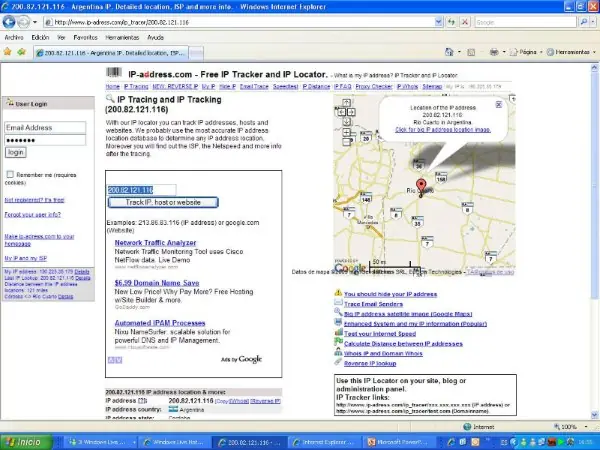Click the map pan up arrow
Viewport: 600px width, 450px height.
click(346, 103)
